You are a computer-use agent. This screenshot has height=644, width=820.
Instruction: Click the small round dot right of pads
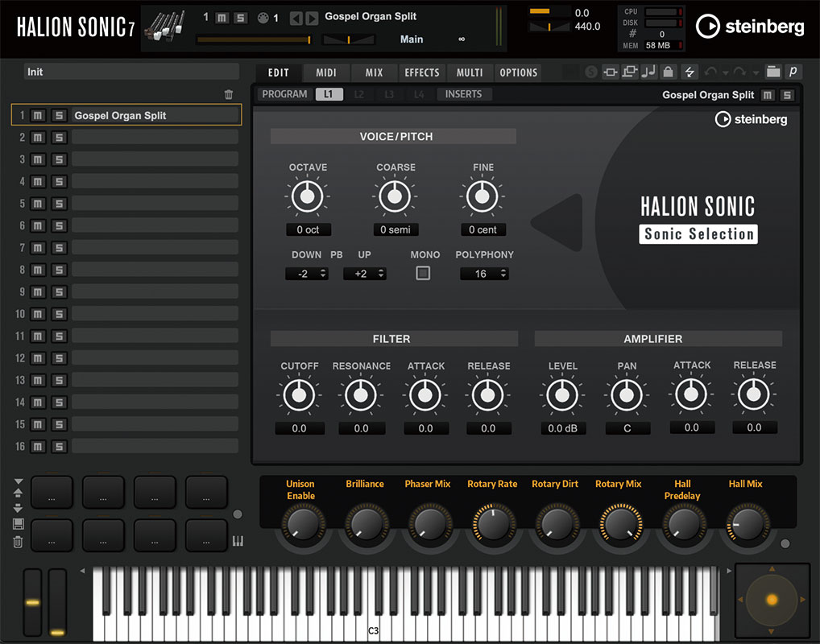coord(238,514)
